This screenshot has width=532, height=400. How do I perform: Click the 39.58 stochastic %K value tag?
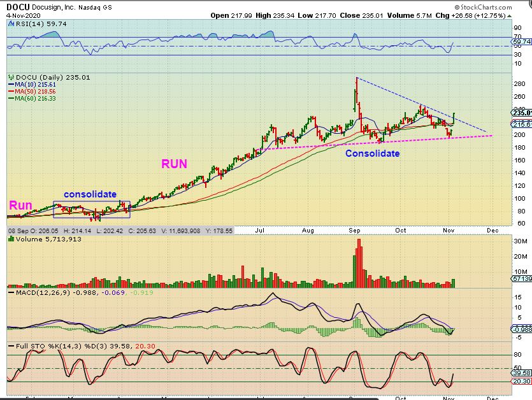point(521,373)
